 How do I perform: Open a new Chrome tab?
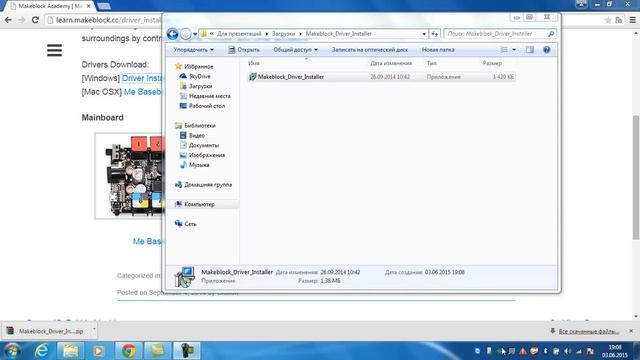104,6
